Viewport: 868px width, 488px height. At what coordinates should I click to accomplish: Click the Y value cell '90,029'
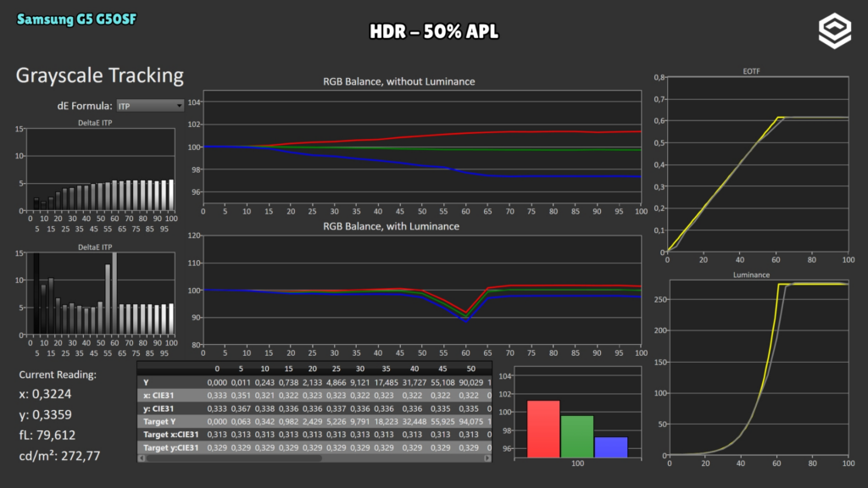tap(470, 382)
